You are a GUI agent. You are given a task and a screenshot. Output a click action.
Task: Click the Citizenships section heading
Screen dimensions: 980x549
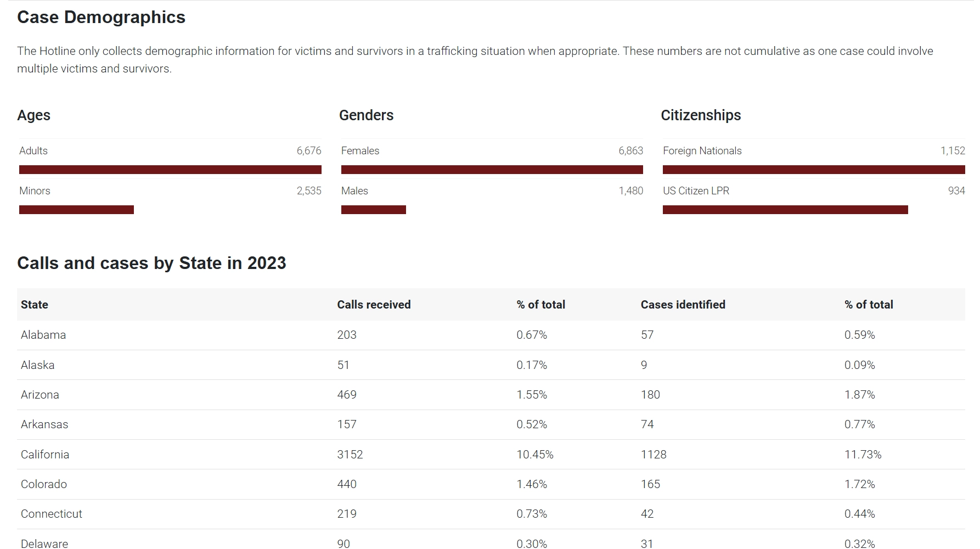coord(701,115)
